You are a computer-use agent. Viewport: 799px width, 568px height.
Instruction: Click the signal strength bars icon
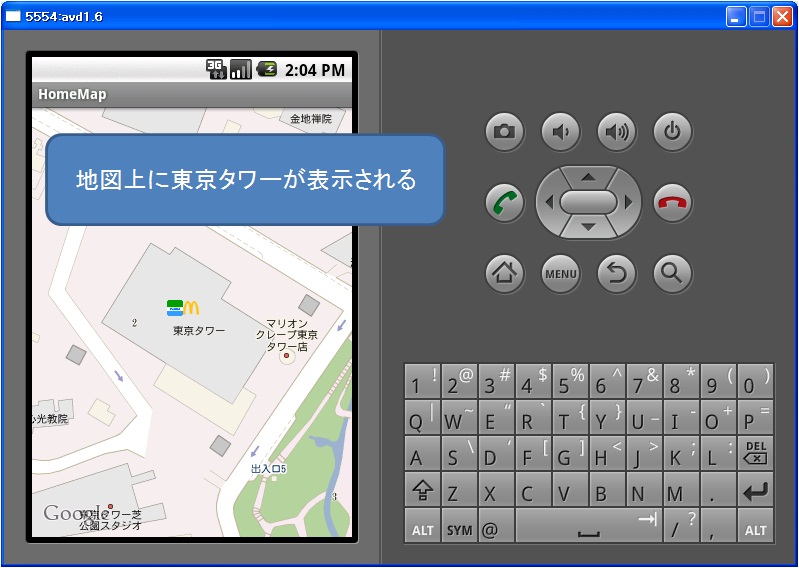pos(241,69)
